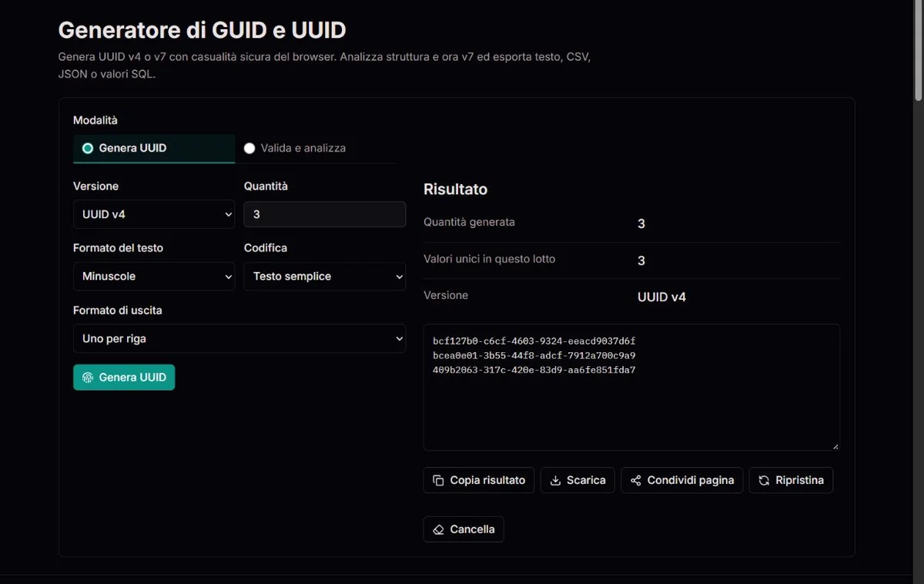The height and width of the screenshot is (584, 924).
Task: Click the UUID starting with bcf127b0
Action: coord(534,341)
